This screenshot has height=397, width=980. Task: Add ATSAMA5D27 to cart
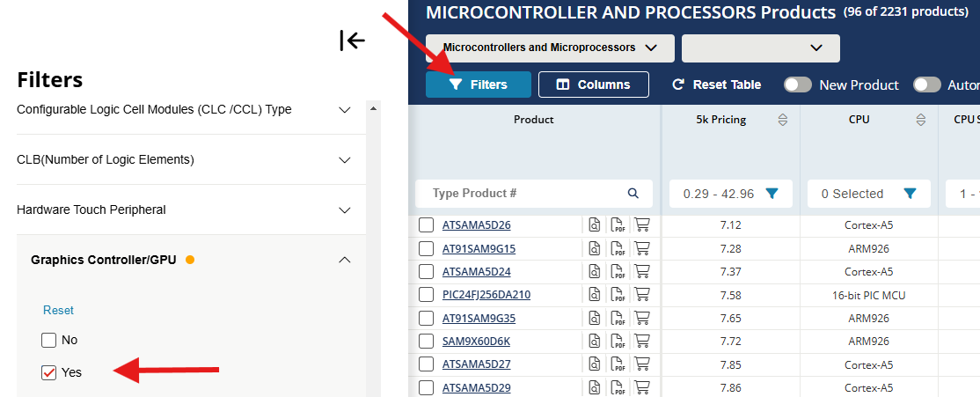click(642, 365)
